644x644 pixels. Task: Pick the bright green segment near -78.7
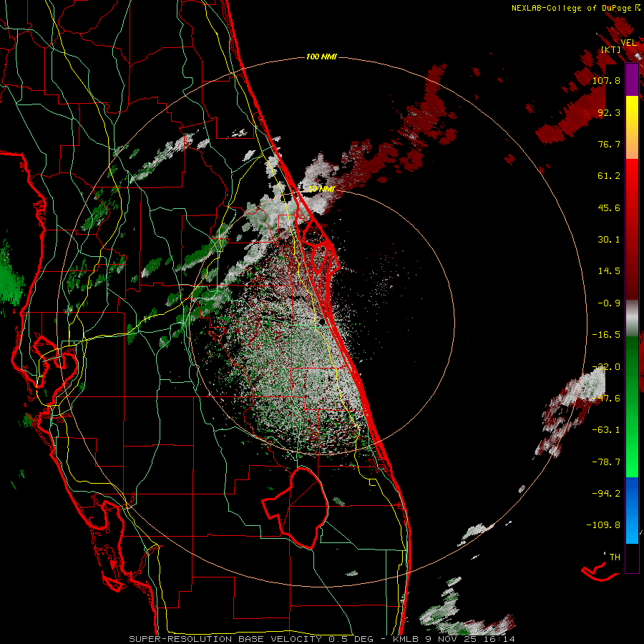(x=632, y=462)
